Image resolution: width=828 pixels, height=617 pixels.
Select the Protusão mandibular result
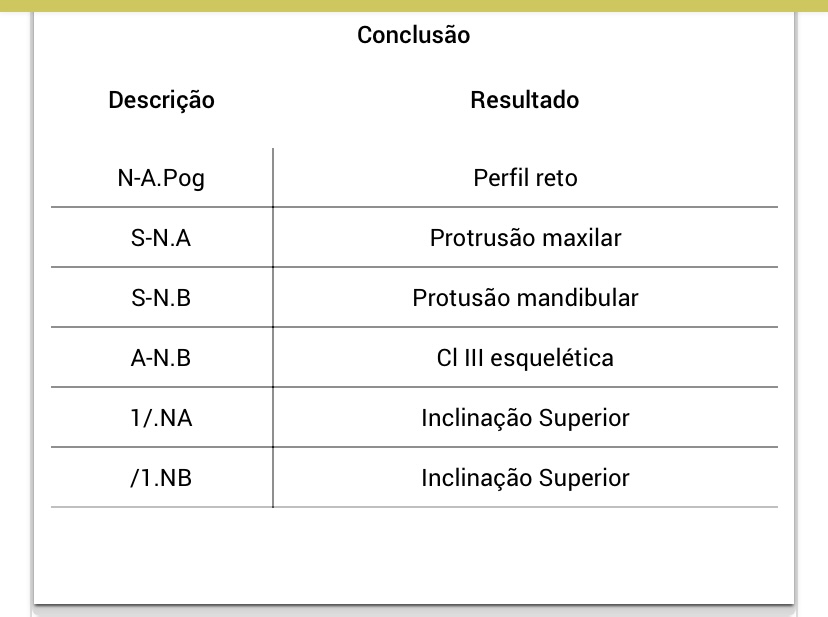525,298
